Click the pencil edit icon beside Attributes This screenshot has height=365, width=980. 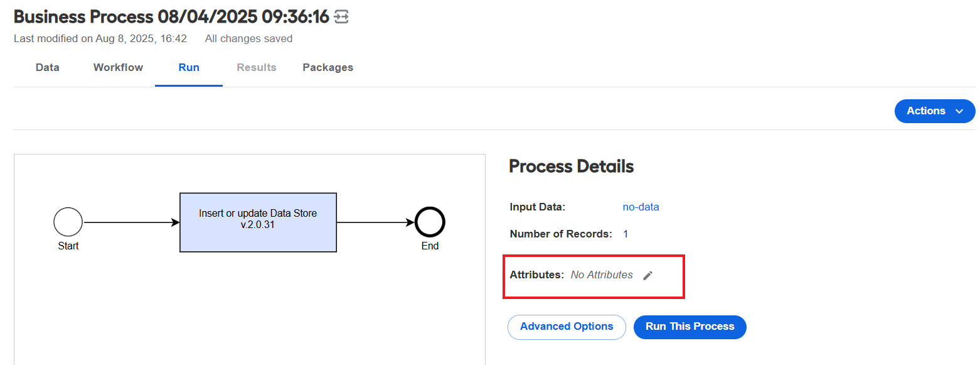[x=648, y=275]
